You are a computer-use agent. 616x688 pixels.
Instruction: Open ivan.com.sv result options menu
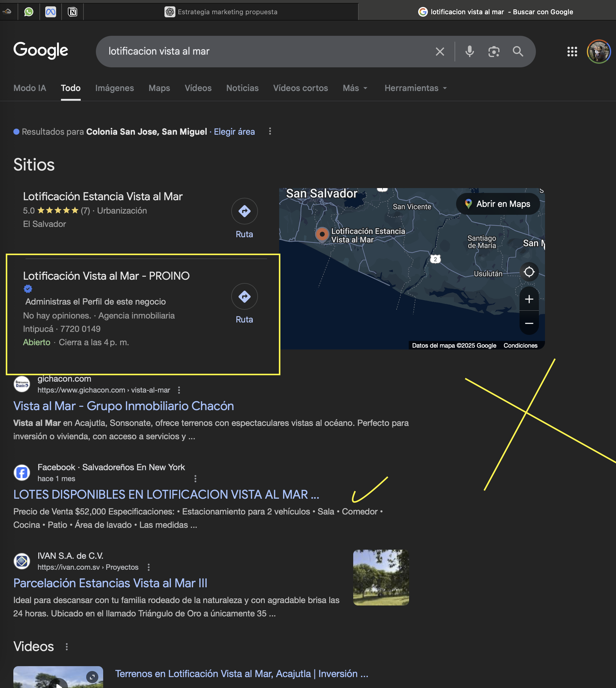click(149, 567)
